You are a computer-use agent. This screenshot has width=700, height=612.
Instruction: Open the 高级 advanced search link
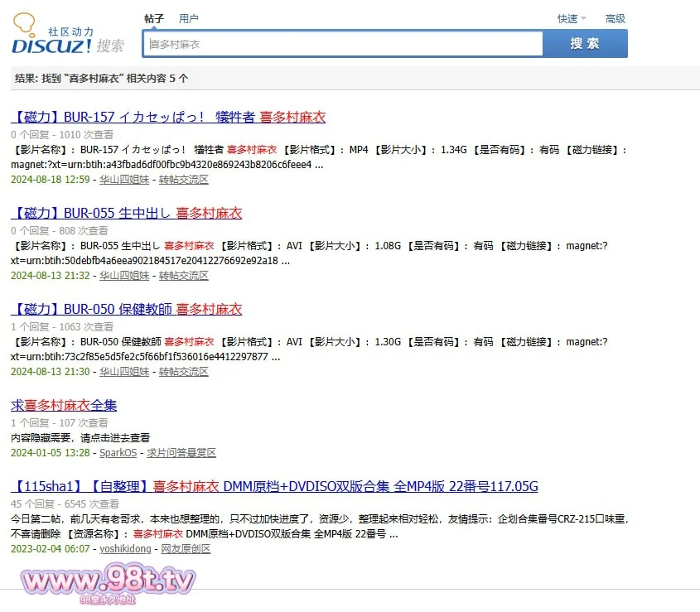[x=615, y=18]
